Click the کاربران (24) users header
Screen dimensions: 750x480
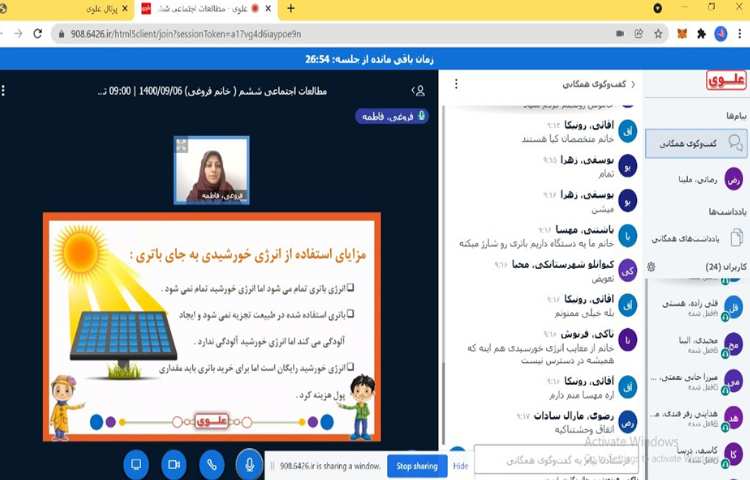(726, 267)
